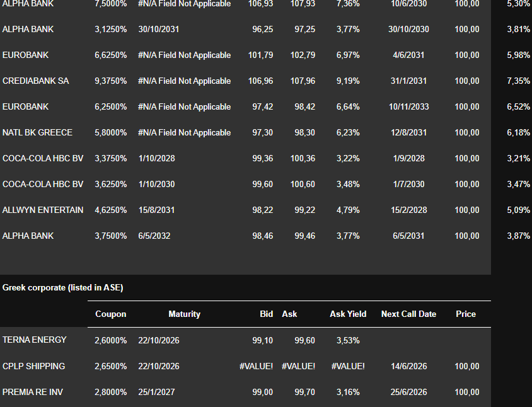Select coupon 9,3750% of CREDIABANK SA

coord(110,81)
